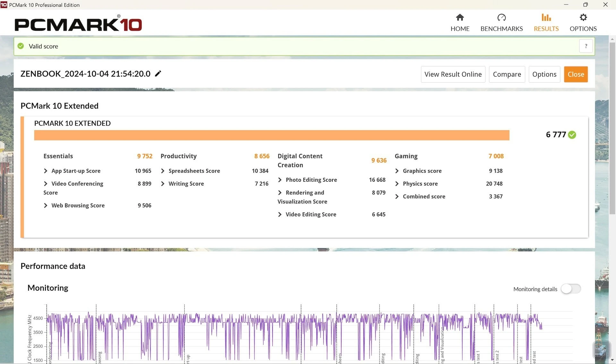Open the result Options button
The height and width of the screenshot is (364, 616).
point(544,74)
